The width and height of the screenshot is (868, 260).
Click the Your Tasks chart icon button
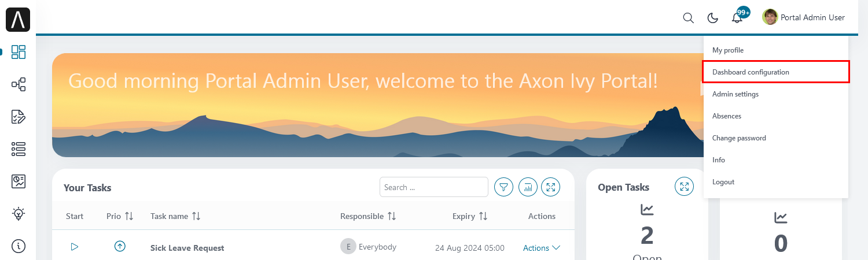click(x=528, y=187)
